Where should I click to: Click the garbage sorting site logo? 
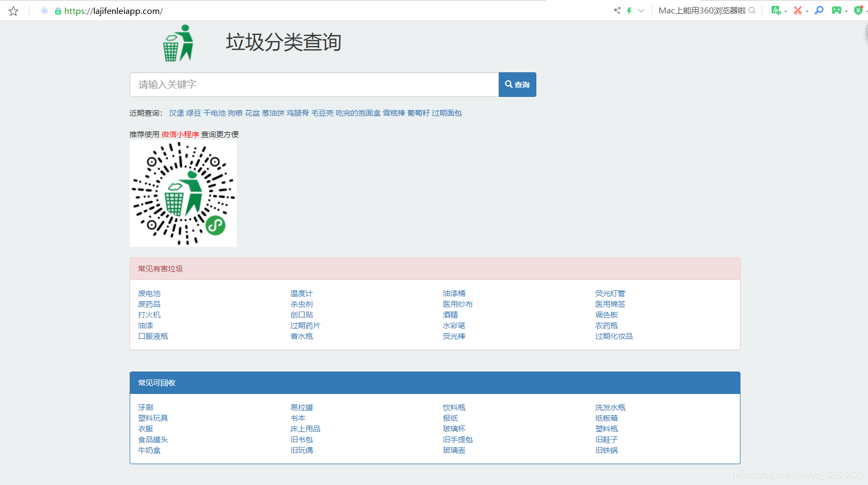point(178,43)
